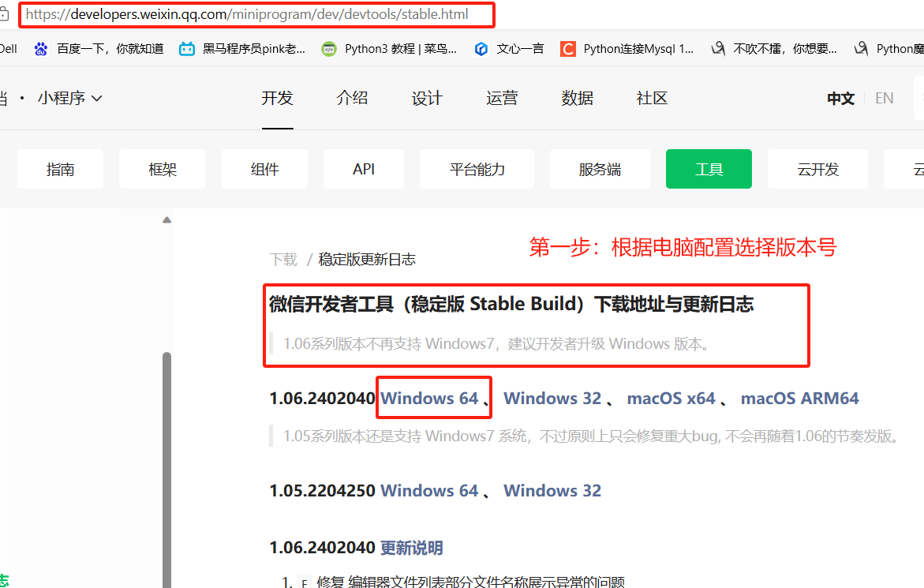Open the Python魔 bookmark icon

point(861,49)
